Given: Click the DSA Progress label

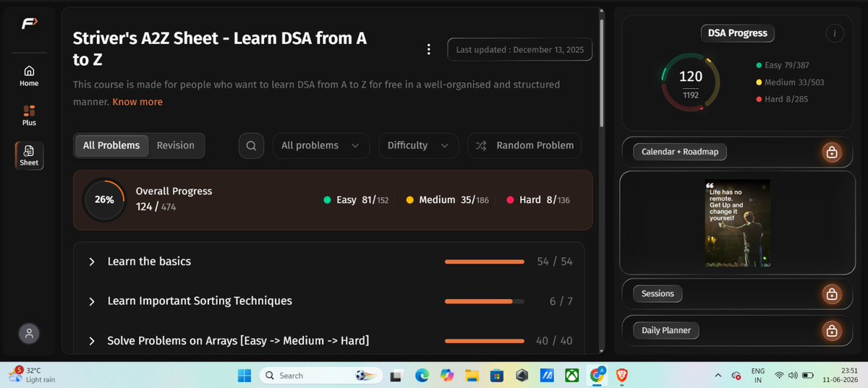Looking at the screenshot, I should (737, 33).
